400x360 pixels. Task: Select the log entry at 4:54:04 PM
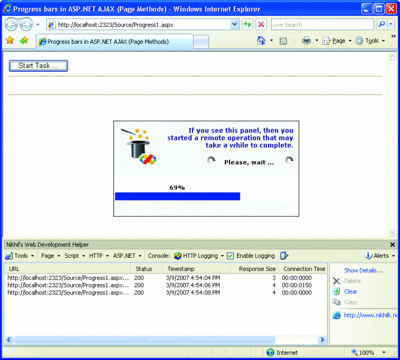166,278
